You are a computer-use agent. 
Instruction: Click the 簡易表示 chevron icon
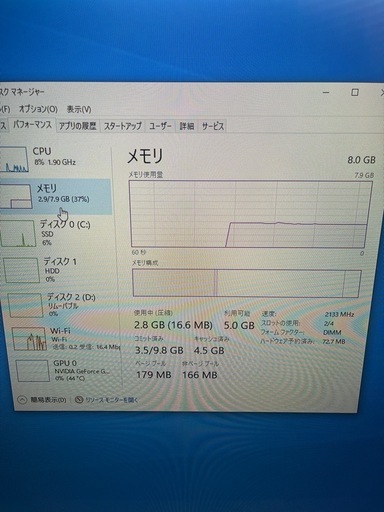pyautogui.click(x=22, y=399)
